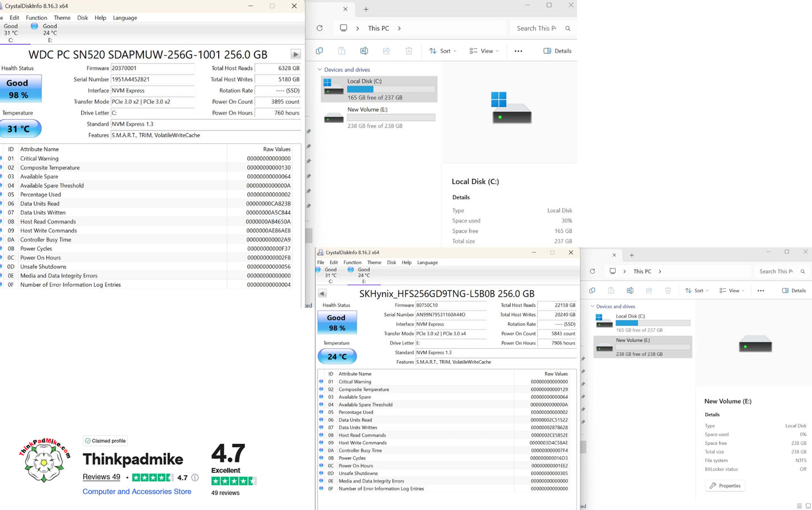Image resolution: width=812 pixels, height=510 pixels.
Task: Open File menu in SKHynix CrystalDiskInfo window
Action: click(x=321, y=262)
